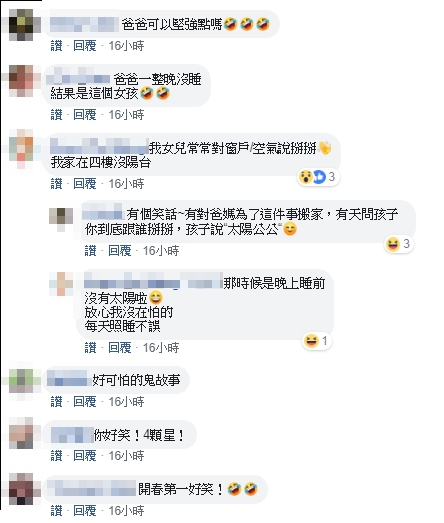Viewport: 444px width, 523px height.
Task: Open the avatar beside 開春第一好笑 comment
Action: [x=21, y=489]
